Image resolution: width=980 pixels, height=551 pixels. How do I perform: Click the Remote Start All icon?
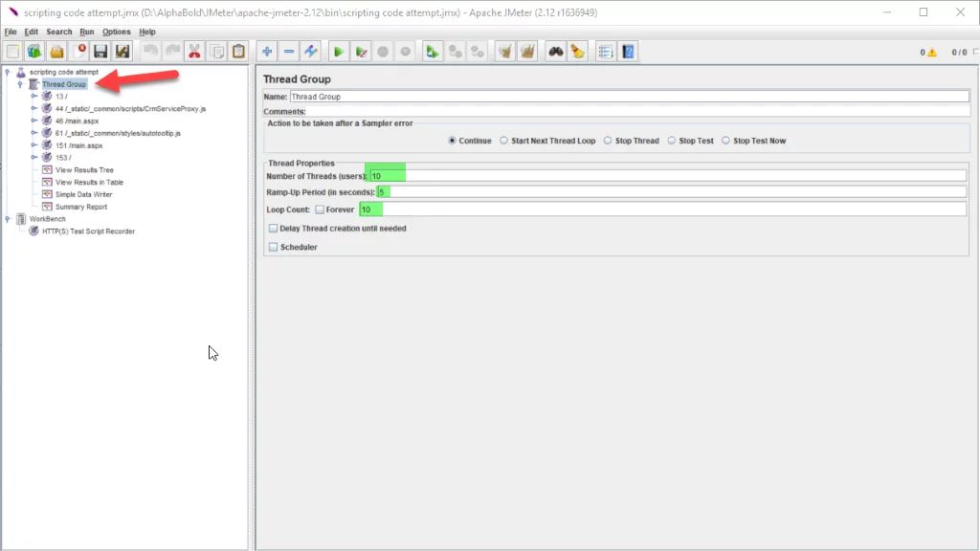433,52
